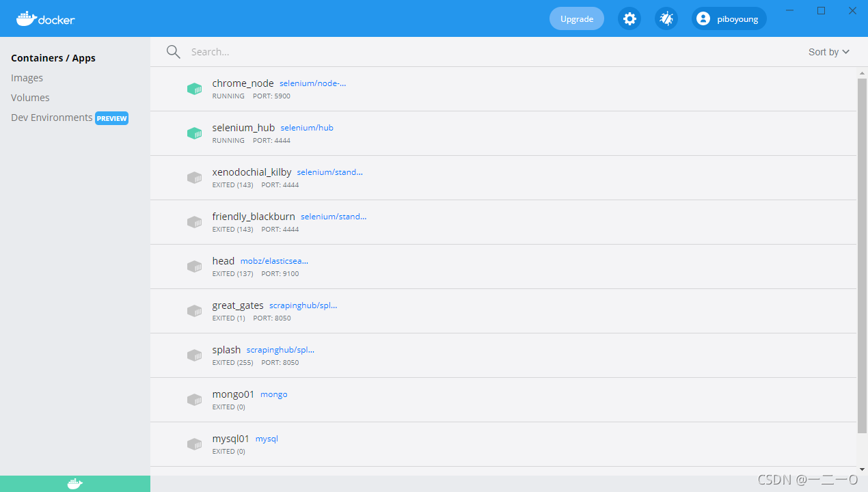Select the great_gates container name

[238, 305]
